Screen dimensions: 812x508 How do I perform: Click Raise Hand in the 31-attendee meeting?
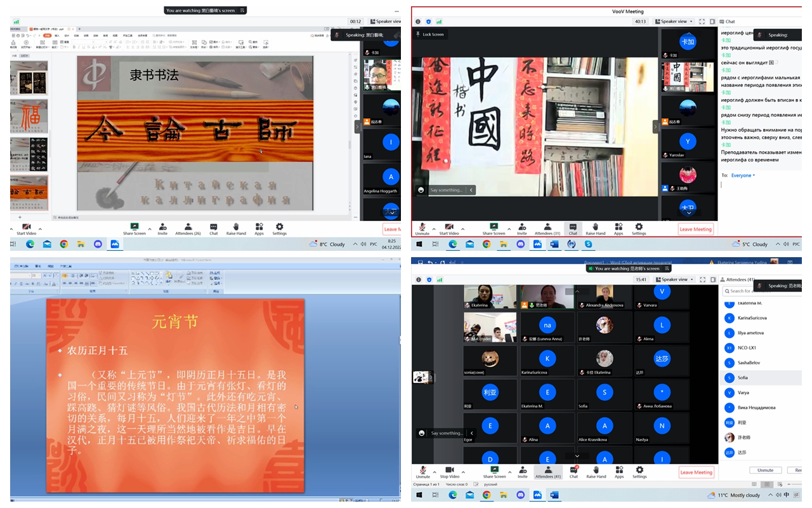(595, 227)
